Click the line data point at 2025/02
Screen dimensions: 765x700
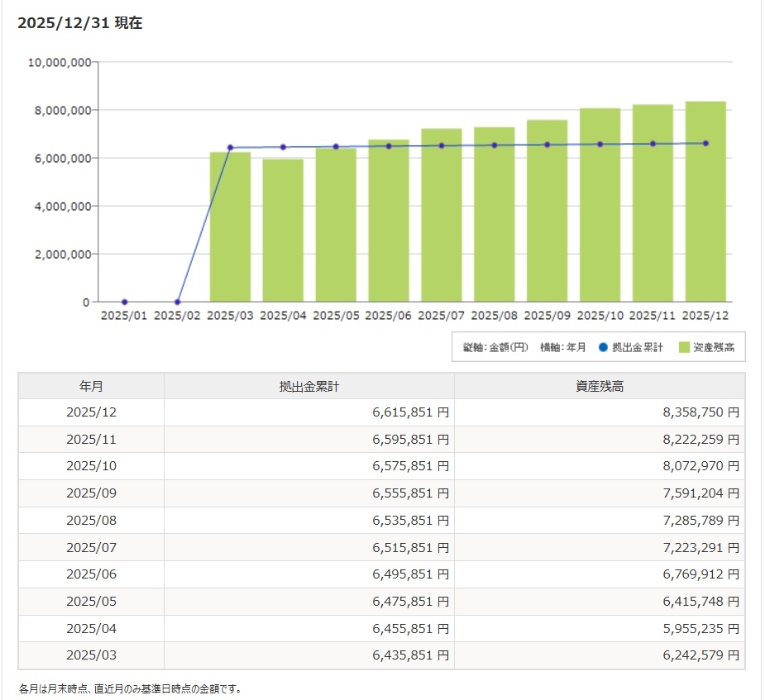[177, 302]
